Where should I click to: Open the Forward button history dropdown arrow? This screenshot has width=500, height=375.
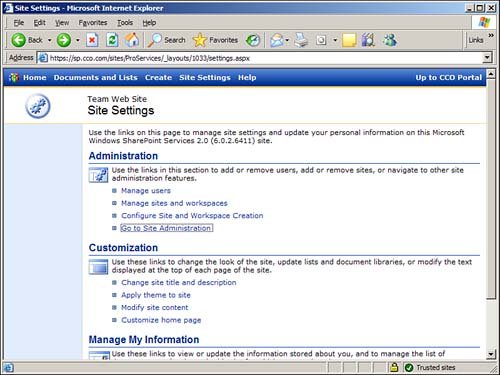pyautogui.click(x=77, y=40)
